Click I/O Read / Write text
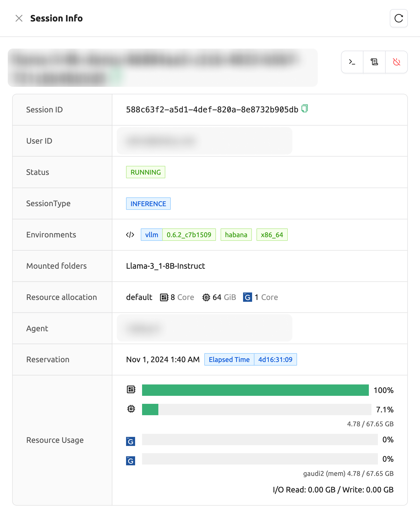Image resolution: width=420 pixels, height=525 pixels. coord(333,490)
